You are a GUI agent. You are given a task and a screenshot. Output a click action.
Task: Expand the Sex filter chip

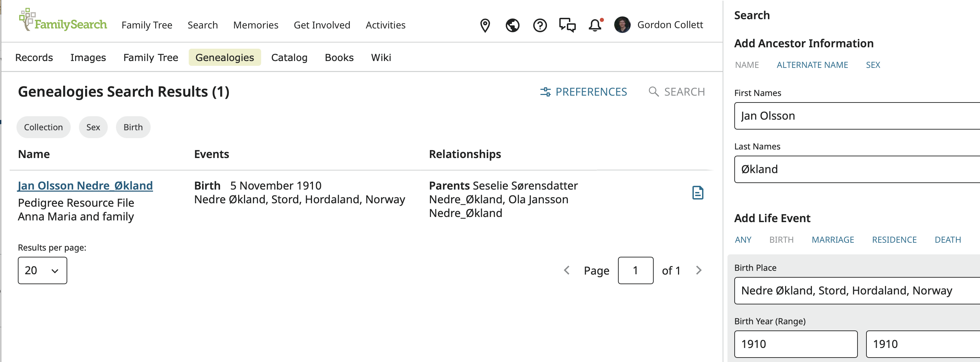93,128
